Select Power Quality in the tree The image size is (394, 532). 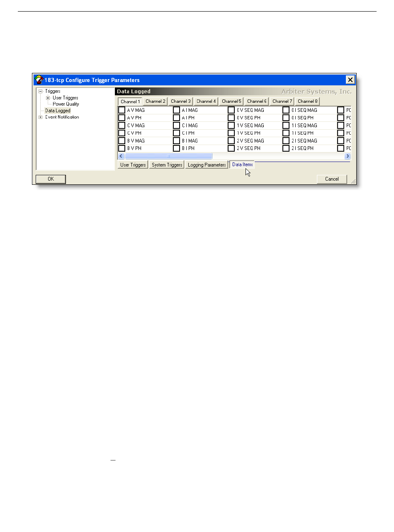[66, 104]
